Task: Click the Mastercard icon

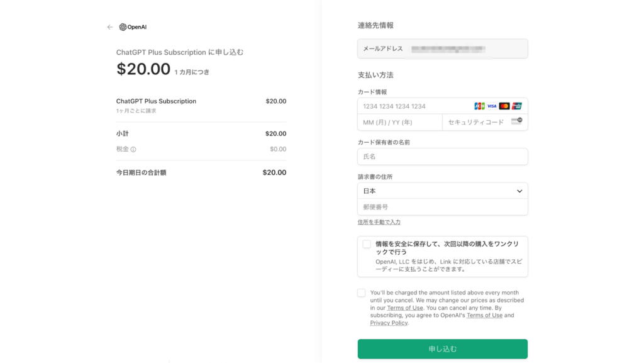Action: coord(504,106)
